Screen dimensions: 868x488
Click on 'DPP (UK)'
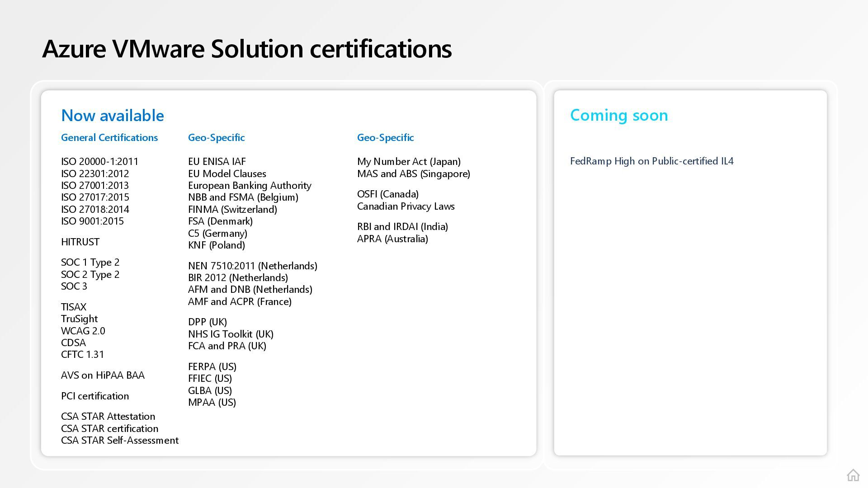click(x=208, y=322)
